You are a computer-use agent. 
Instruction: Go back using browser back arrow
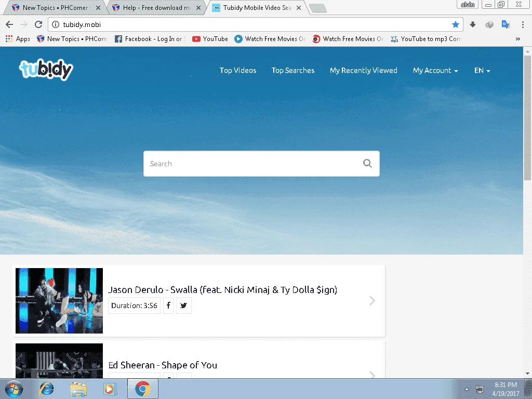click(9, 24)
